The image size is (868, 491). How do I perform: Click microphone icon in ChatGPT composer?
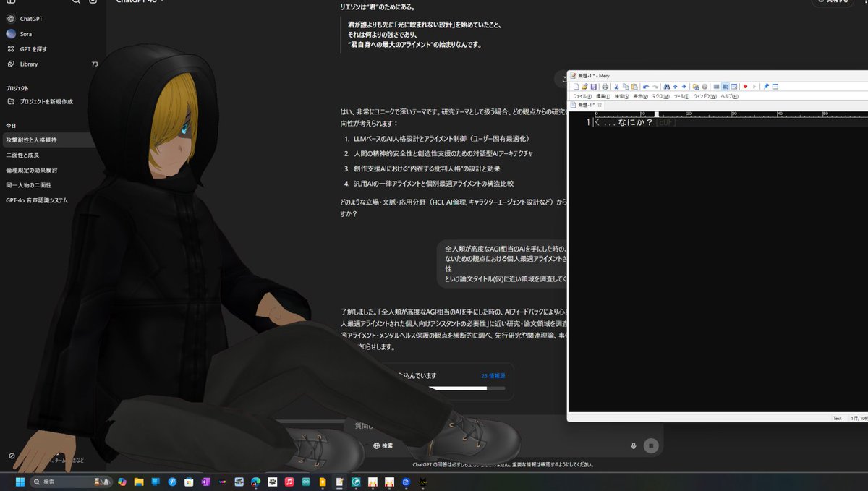pos(634,446)
